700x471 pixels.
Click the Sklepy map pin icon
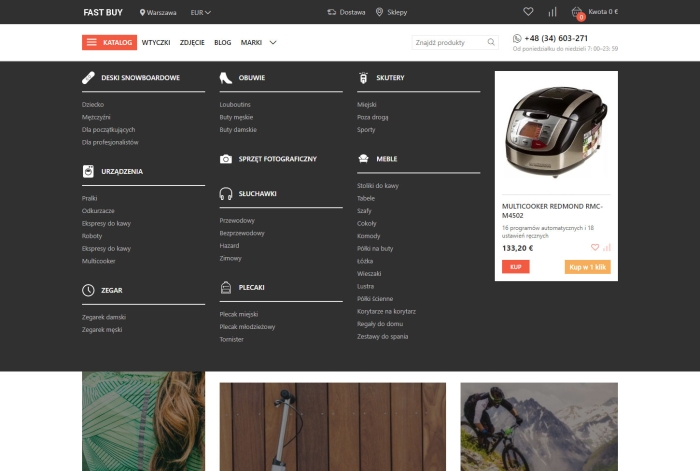pos(379,12)
